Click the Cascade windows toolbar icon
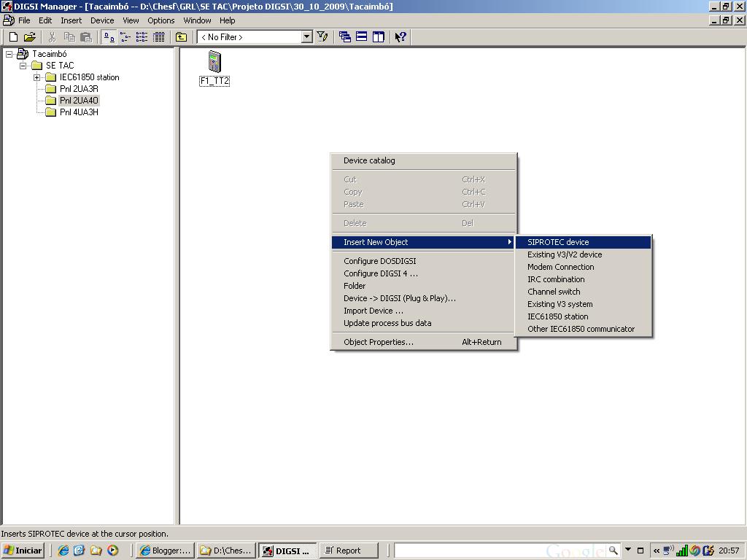The height and width of the screenshot is (560, 747). pyautogui.click(x=345, y=37)
